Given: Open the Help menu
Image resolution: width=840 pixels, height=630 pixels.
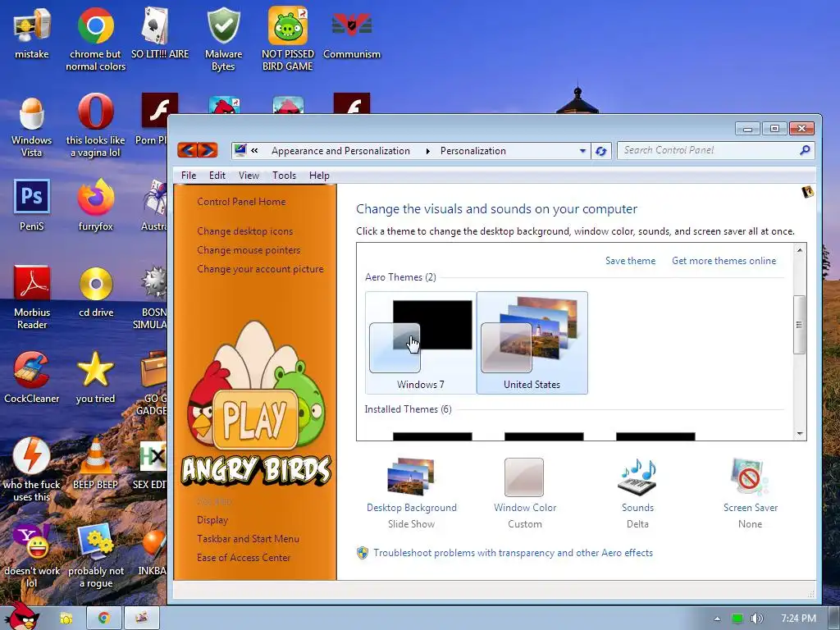Looking at the screenshot, I should (x=319, y=176).
